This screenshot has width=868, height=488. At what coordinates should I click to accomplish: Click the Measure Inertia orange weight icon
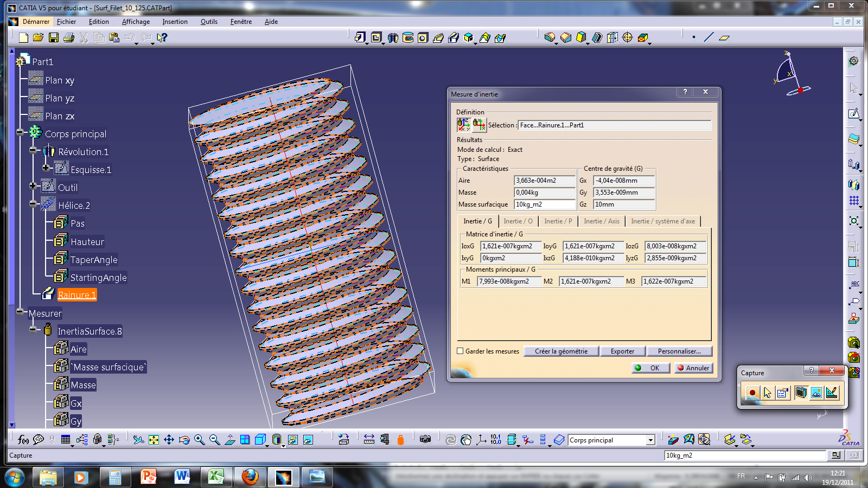(400, 440)
